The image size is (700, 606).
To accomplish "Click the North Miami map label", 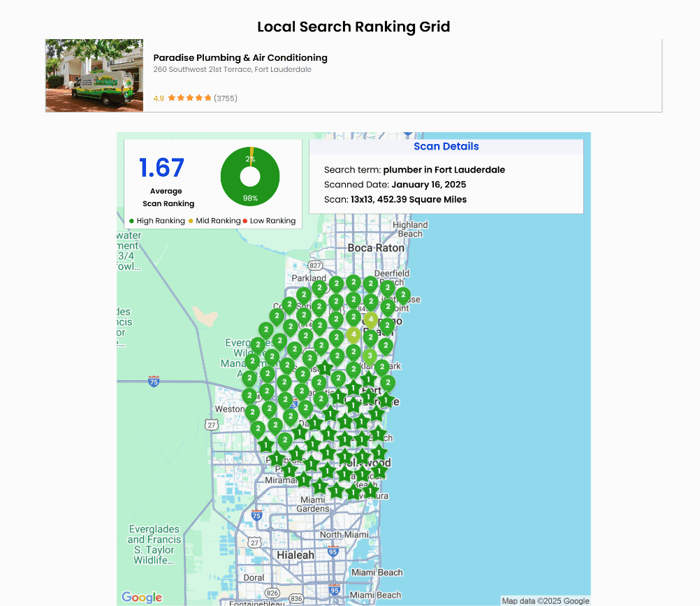I will click(x=344, y=535).
